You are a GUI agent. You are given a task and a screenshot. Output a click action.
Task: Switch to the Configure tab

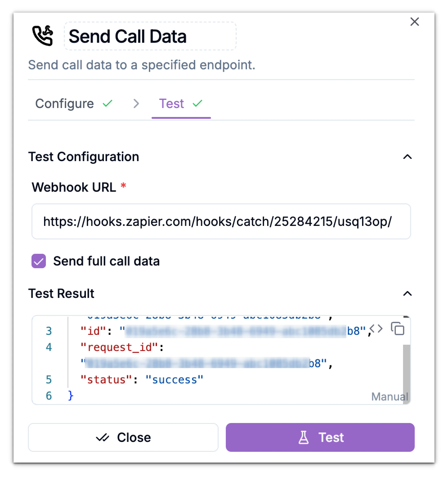click(64, 104)
